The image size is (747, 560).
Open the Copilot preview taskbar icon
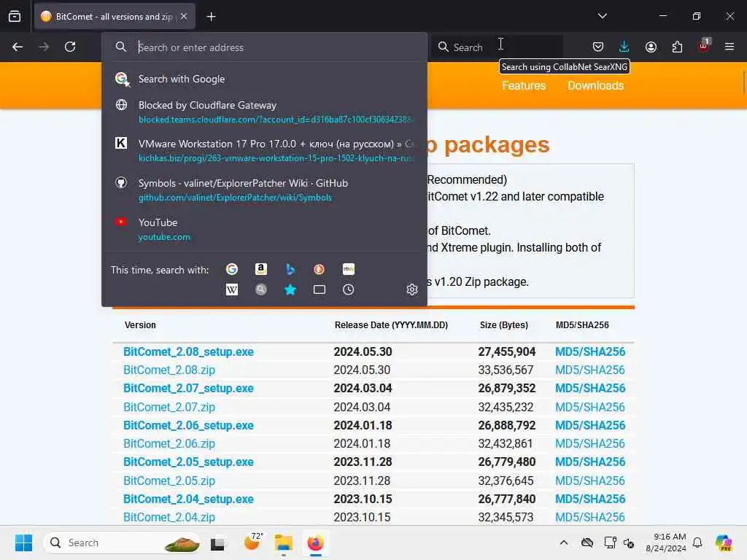click(724, 542)
